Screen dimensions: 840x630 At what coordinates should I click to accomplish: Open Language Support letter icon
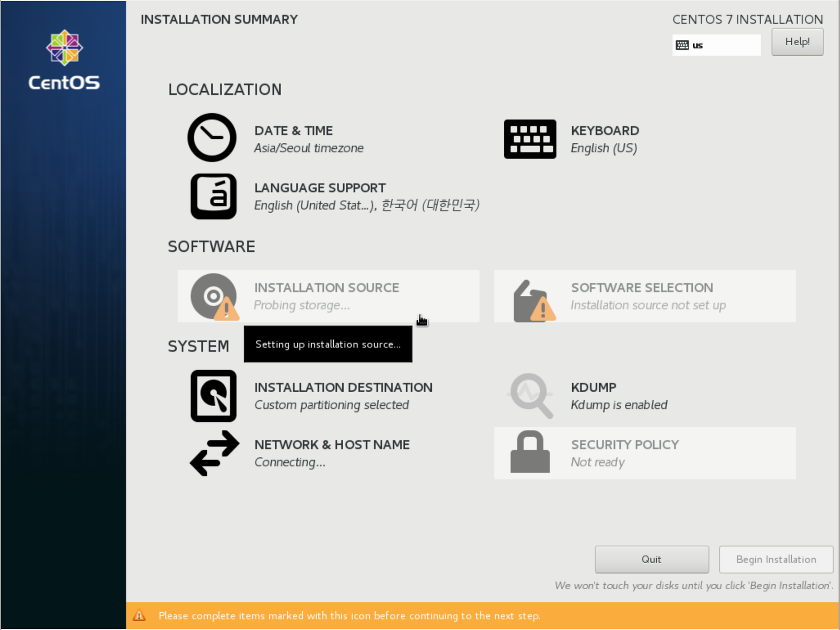pos(214,196)
